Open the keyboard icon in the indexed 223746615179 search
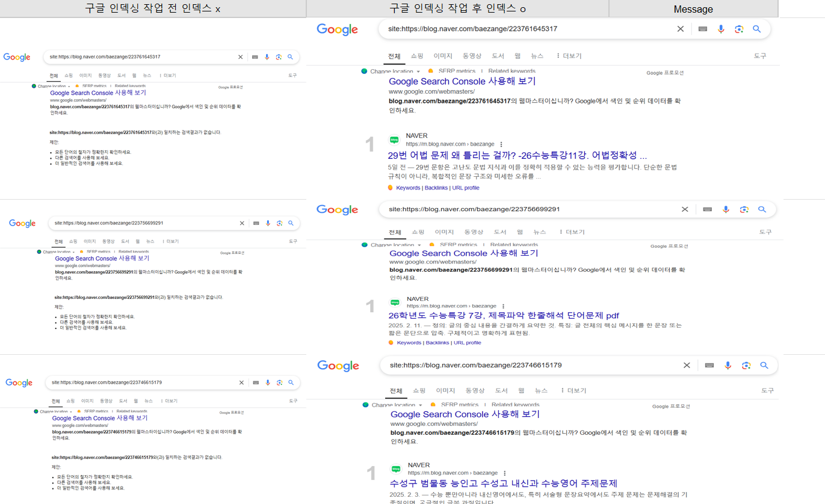Image resolution: width=825 pixels, height=504 pixels. point(709,365)
